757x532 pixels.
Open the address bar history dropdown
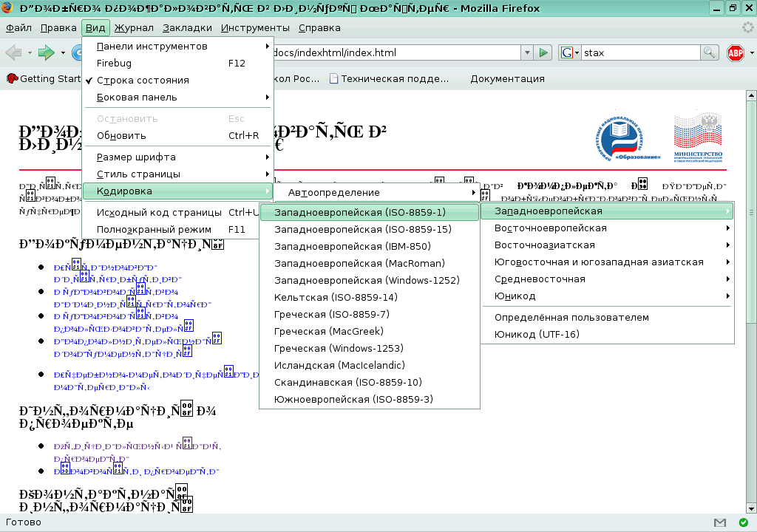coord(526,52)
